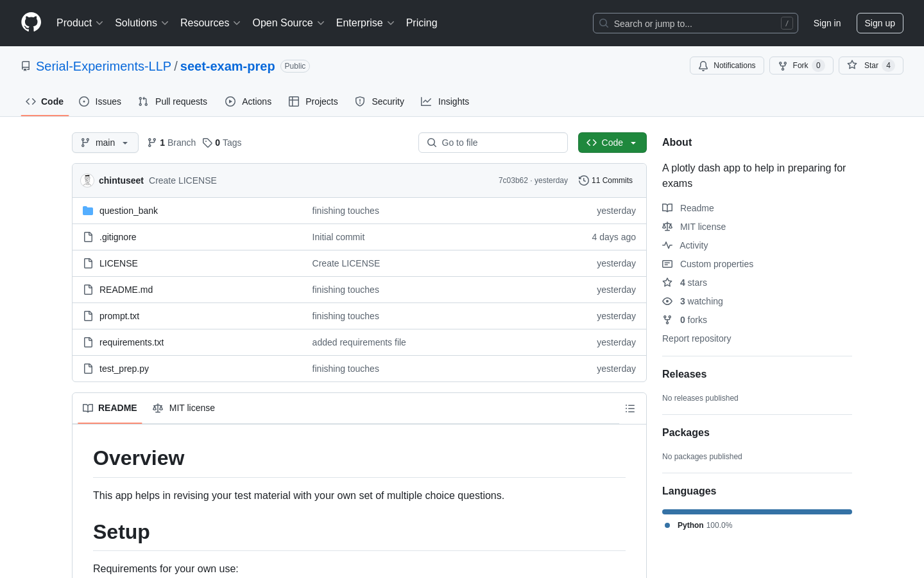Open the Product dropdown menu
The height and width of the screenshot is (578, 924).
pos(80,23)
